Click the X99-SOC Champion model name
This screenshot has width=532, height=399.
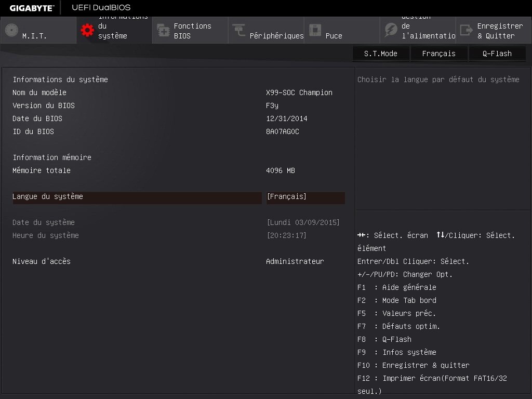point(299,92)
